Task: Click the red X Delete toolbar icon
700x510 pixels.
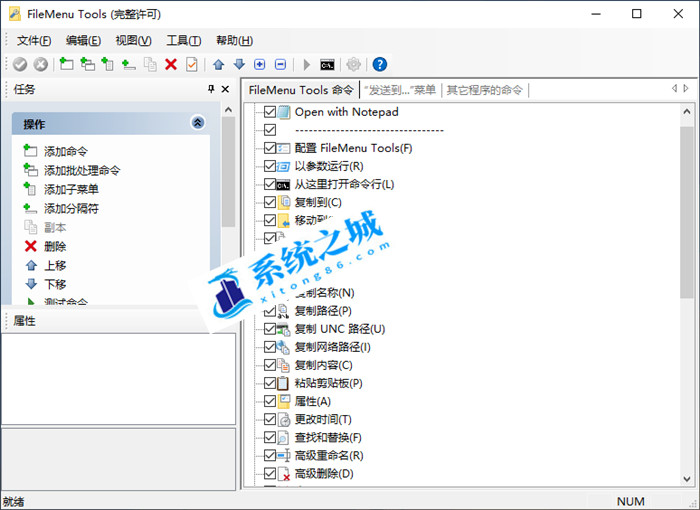Action: 171,64
